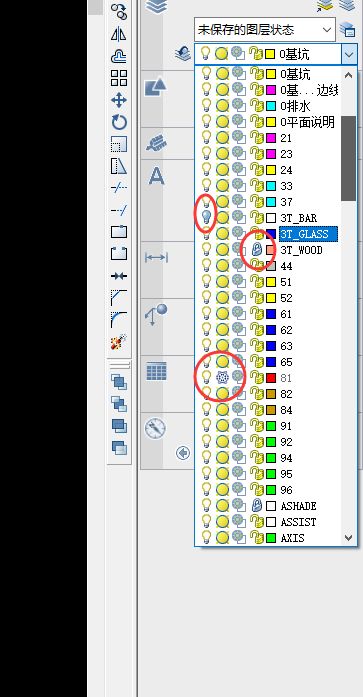Select the Offset tool
The width and height of the screenshot is (363, 697).
(x=119, y=56)
